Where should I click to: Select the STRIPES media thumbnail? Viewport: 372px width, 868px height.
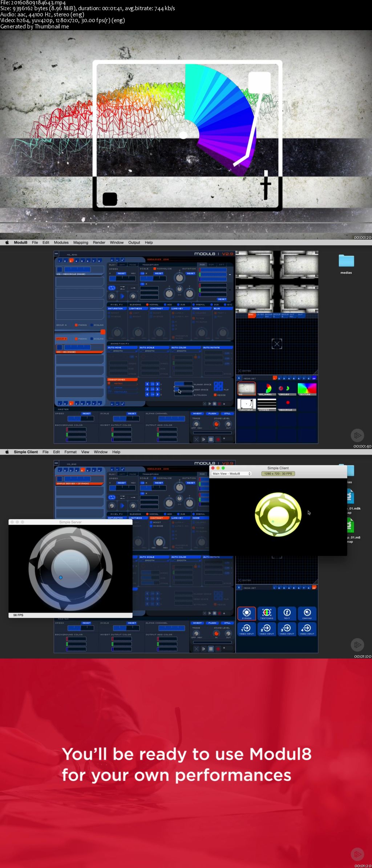[267, 405]
